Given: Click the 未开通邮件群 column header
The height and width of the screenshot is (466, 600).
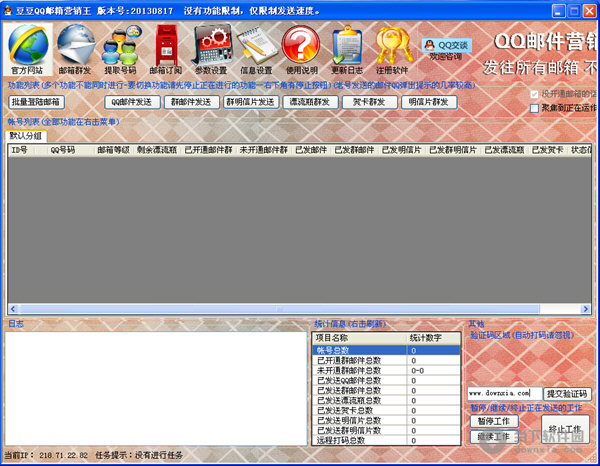Looking at the screenshot, I should tap(264, 150).
